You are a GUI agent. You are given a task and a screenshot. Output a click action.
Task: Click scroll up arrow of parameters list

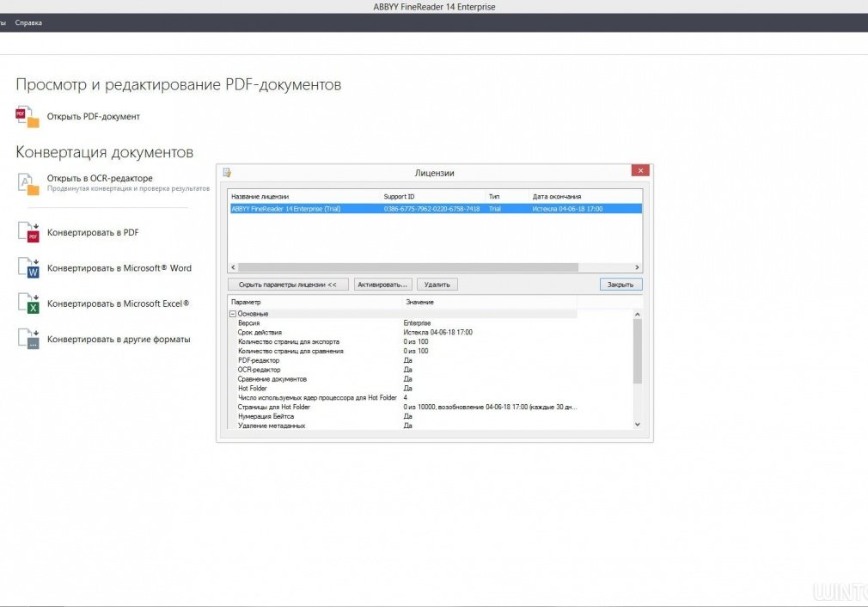637,314
